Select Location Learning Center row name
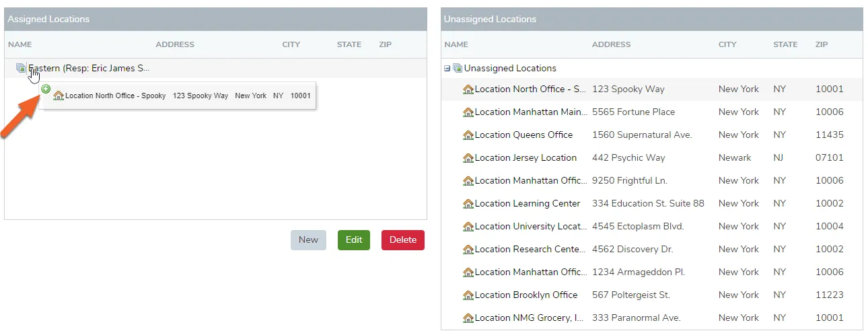This screenshot has height=335, width=868. [528, 204]
